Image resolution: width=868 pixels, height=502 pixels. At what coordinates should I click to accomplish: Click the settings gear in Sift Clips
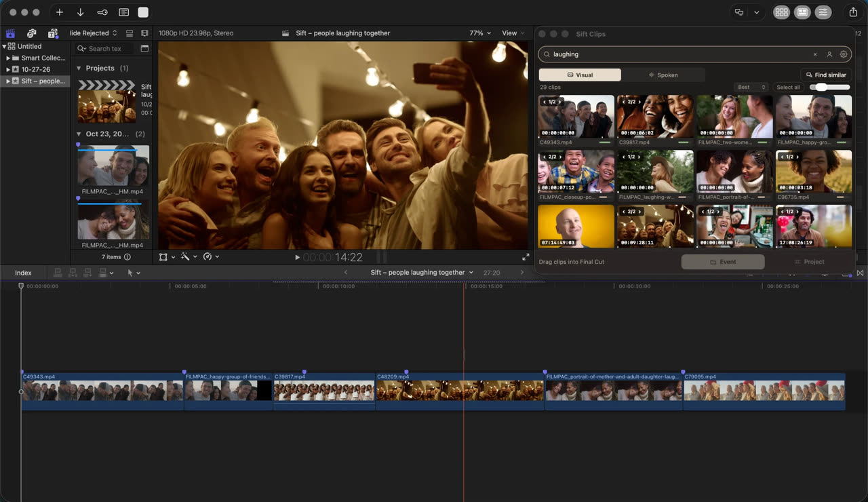click(844, 54)
